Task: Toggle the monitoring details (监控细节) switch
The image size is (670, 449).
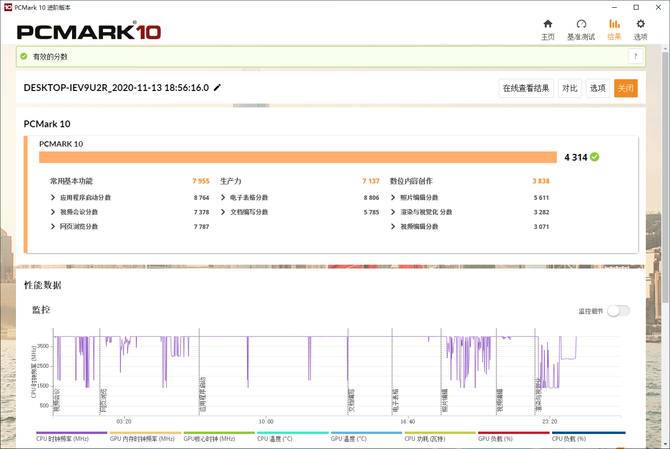Action: click(x=618, y=311)
